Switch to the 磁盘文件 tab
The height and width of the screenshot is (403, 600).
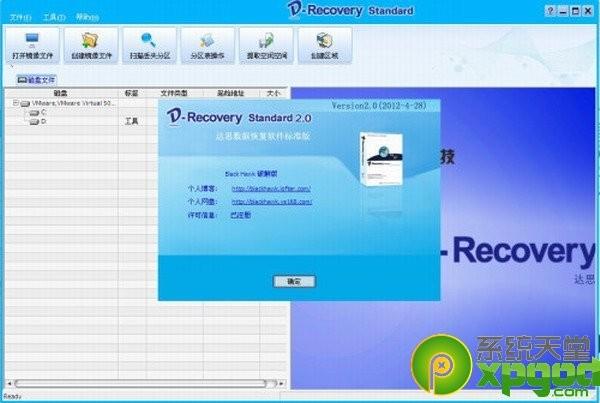coord(37,80)
